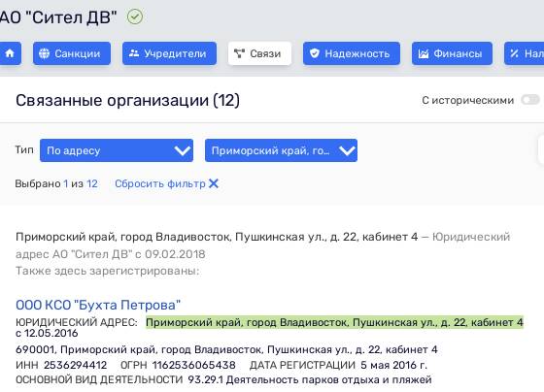This screenshot has height=392, width=544.
Task: Click the green verified checkmark beside company name
Action: pyautogui.click(x=135, y=16)
